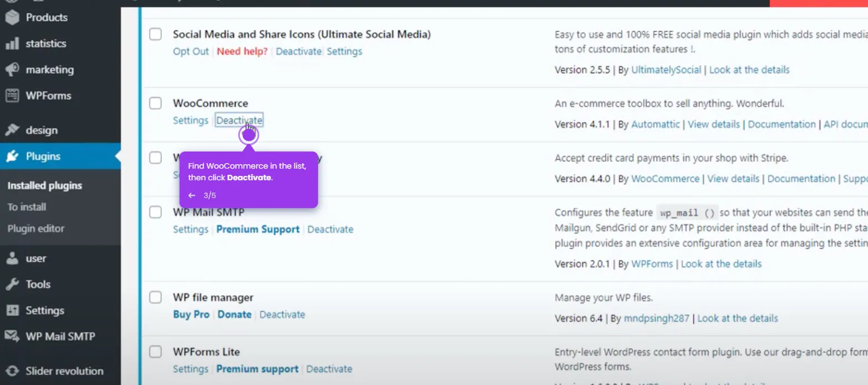Screen dimensions: 868x385
Task: Open the UltimatelySocial author link
Action: (666, 70)
